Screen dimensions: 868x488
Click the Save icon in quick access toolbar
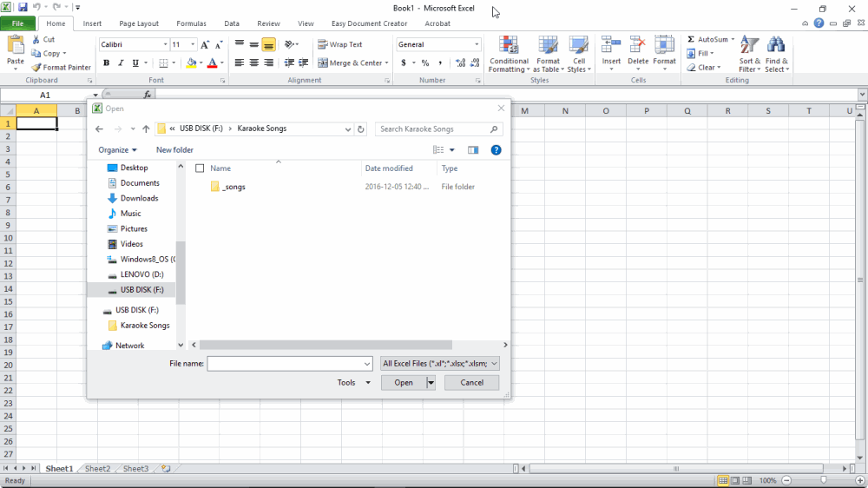tap(23, 8)
